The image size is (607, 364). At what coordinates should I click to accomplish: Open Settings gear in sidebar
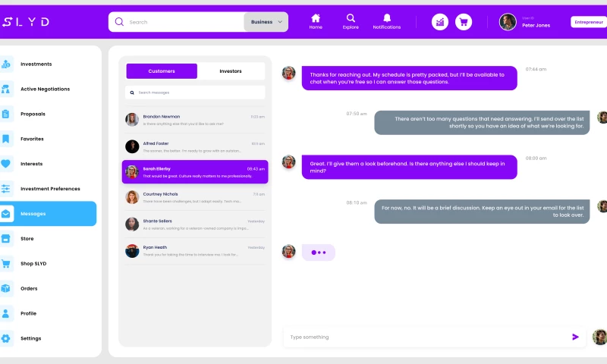pyautogui.click(x=7, y=338)
